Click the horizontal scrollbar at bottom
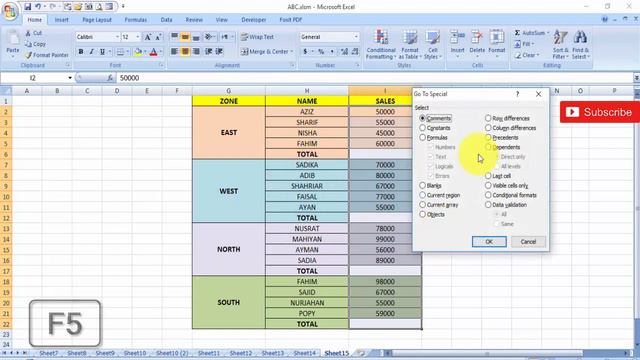Viewport: 640px width, 360px height. [x=486, y=353]
